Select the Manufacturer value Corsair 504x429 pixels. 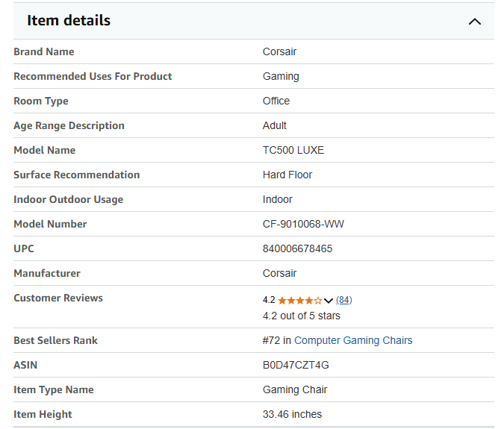280,273
